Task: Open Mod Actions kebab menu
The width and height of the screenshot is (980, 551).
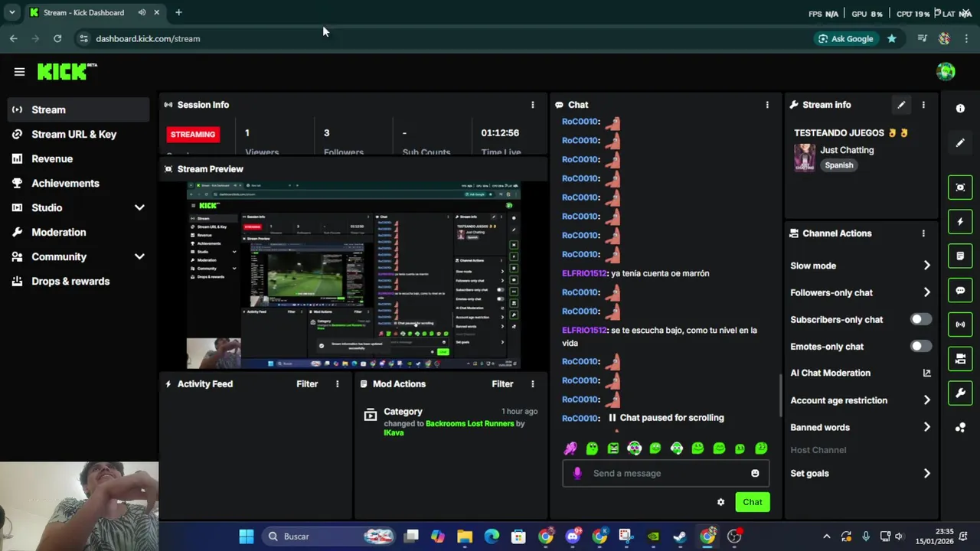Action: (x=533, y=384)
